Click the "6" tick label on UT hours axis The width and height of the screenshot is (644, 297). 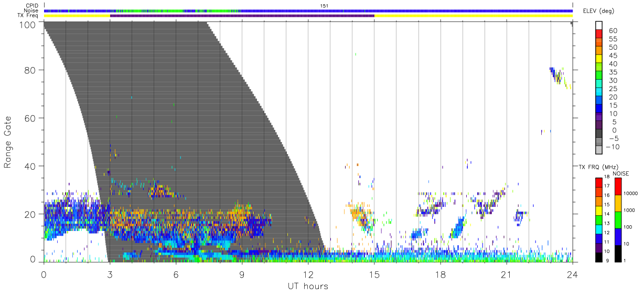click(176, 274)
